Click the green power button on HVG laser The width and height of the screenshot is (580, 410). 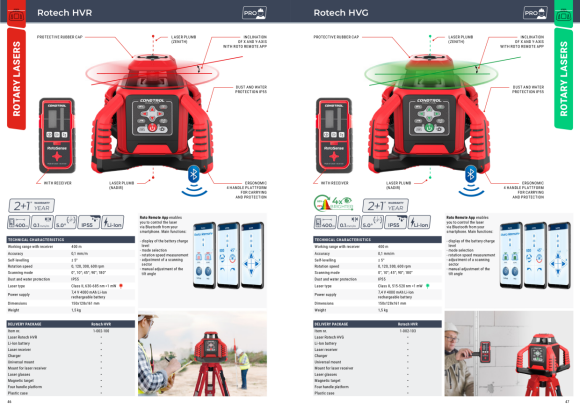pyautogui.click(x=429, y=128)
